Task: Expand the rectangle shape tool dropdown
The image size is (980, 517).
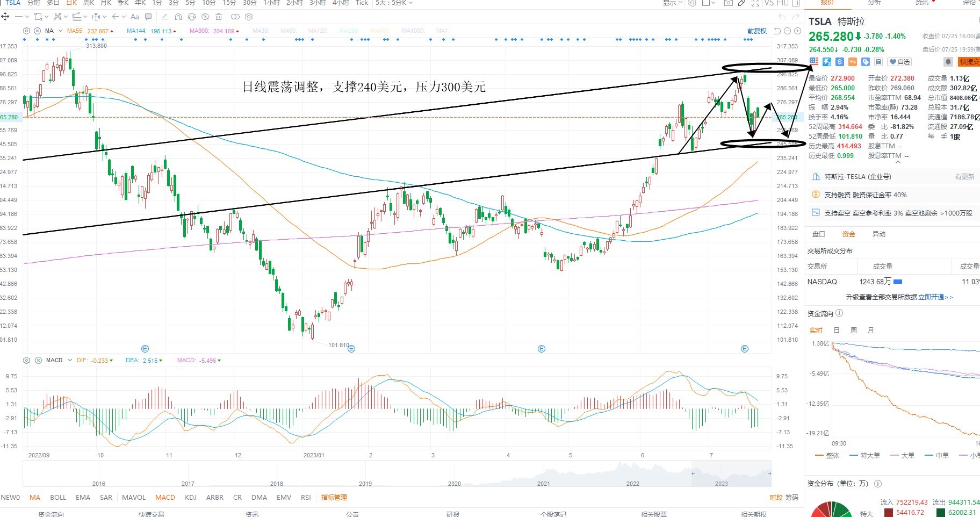Action: (46, 17)
